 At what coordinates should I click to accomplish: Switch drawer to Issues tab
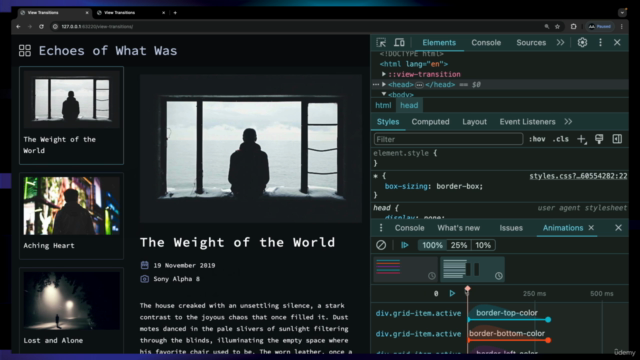click(511, 228)
